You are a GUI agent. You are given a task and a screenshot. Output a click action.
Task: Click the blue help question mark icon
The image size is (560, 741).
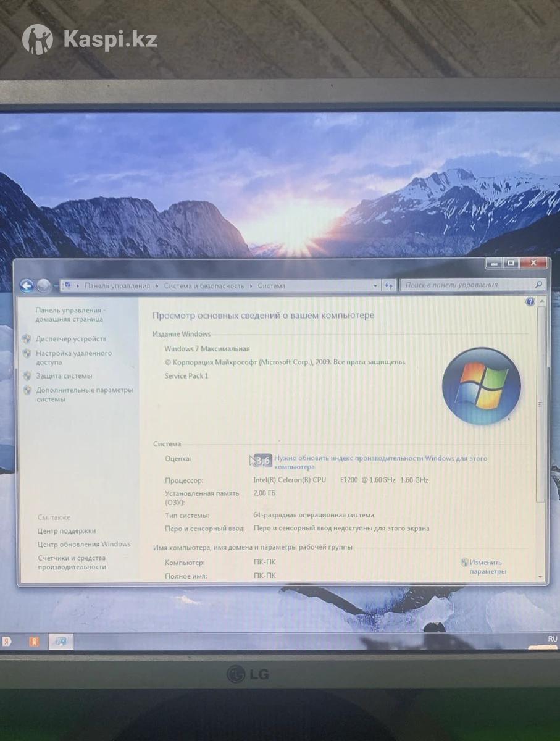[x=530, y=301]
